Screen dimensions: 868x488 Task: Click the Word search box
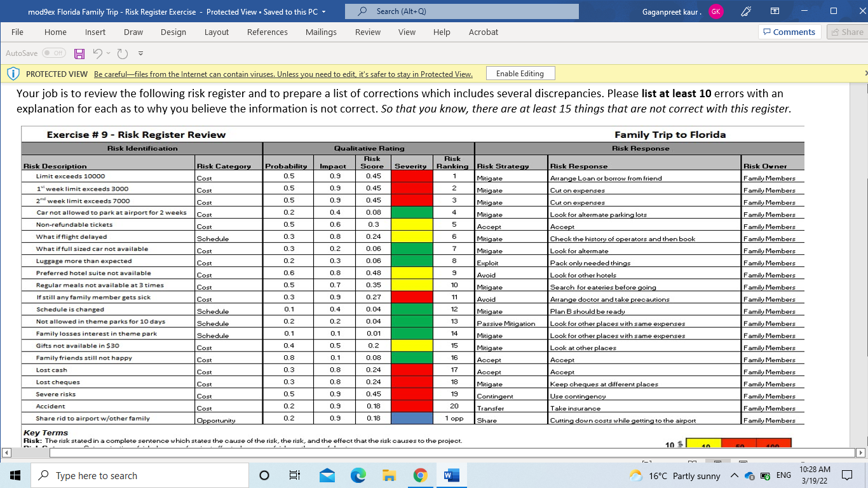pyautogui.click(x=462, y=11)
